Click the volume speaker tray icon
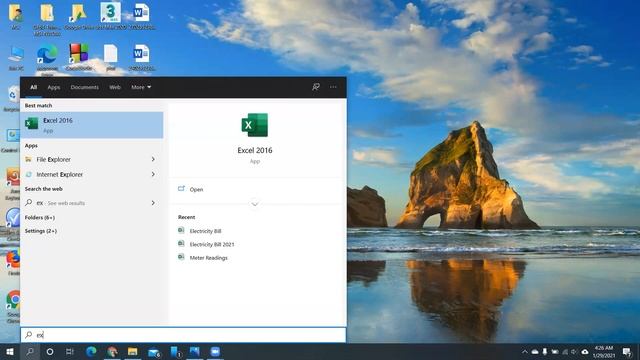The image size is (640, 360). tap(574, 351)
